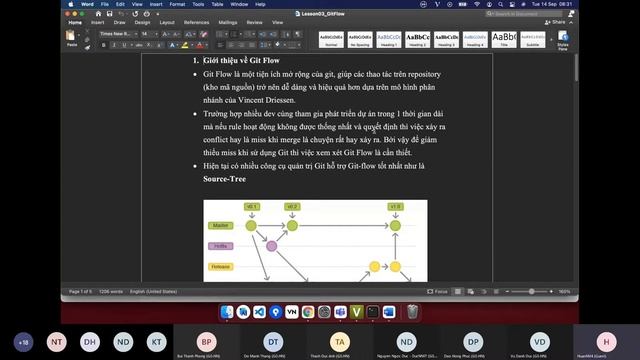The width and height of the screenshot is (640, 360).
Task: Toggle Subscript formatting
Action: click(x=149, y=45)
